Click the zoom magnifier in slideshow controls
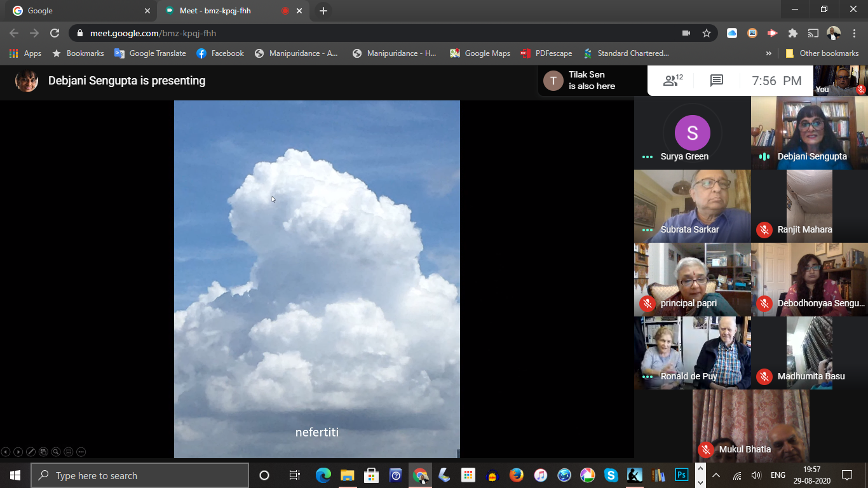This screenshot has height=488, width=868. pyautogui.click(x=56, y=452)
